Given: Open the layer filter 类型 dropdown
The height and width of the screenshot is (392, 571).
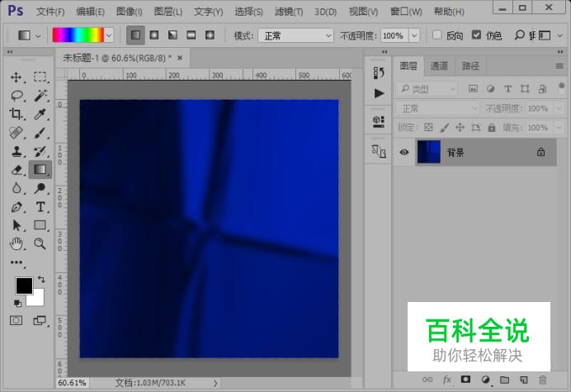Looking at the screenshot, I should click(427, 88).
